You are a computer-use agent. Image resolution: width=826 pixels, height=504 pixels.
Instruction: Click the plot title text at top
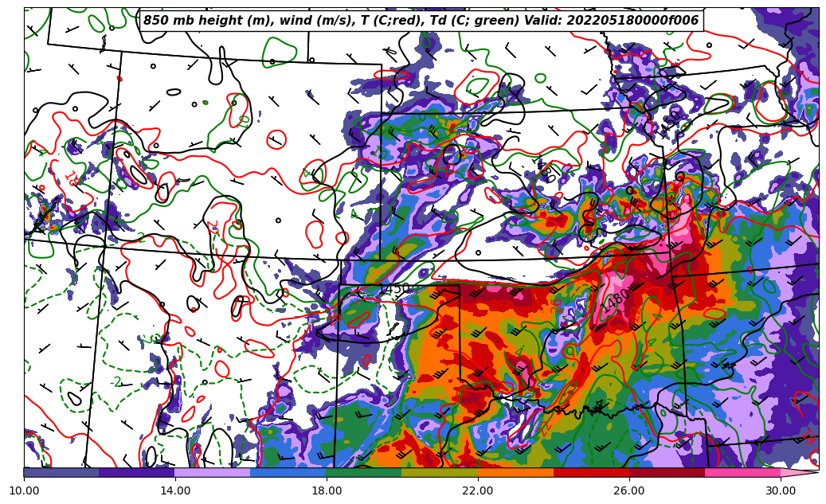pyautogui.click(x=421, y=21)
